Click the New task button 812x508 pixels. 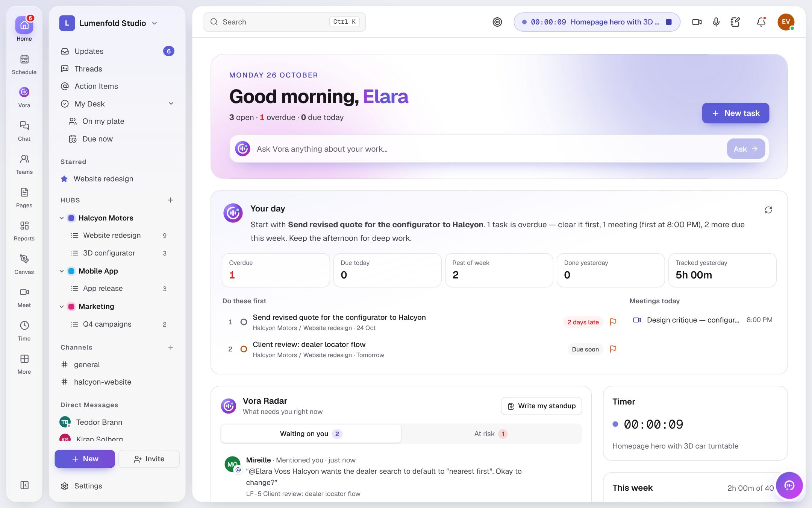coord(735,113)
